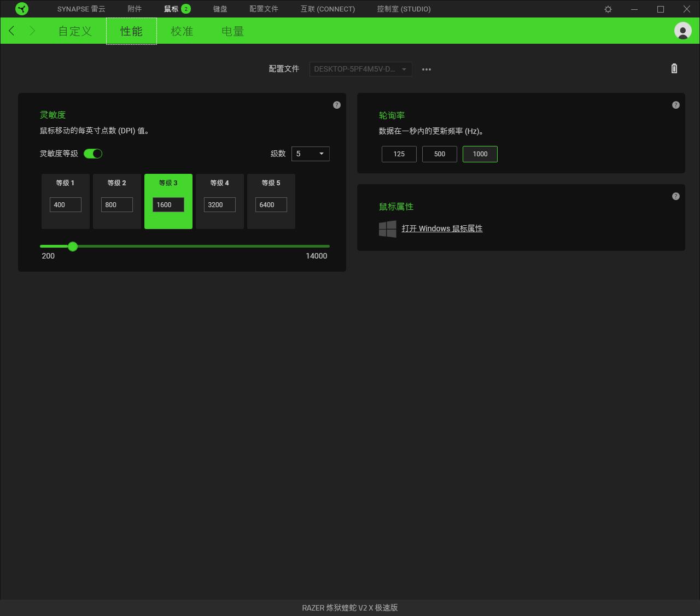Open the profile options ellipsis menu
Viewport: 700px width, 616px height.
427,69
